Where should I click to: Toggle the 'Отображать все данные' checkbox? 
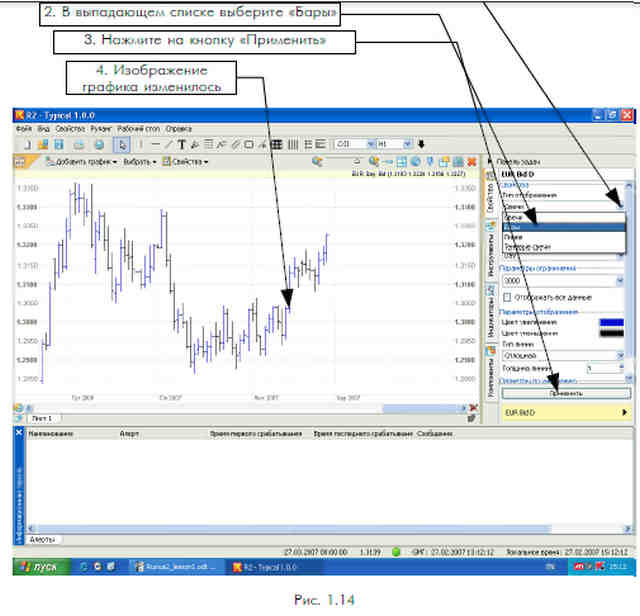[507, 297]
